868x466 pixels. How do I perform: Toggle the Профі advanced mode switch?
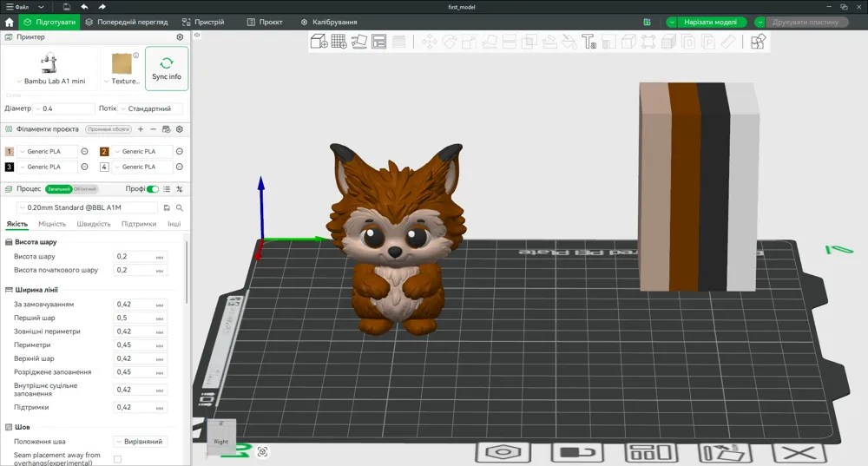tap(153, 188)
